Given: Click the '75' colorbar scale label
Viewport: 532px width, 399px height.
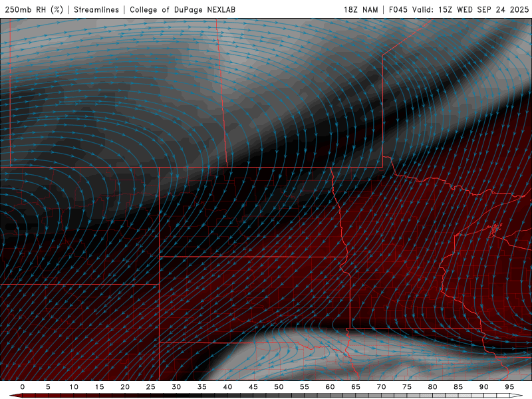Looking at the screenshot, I should [x=406, y=387].
